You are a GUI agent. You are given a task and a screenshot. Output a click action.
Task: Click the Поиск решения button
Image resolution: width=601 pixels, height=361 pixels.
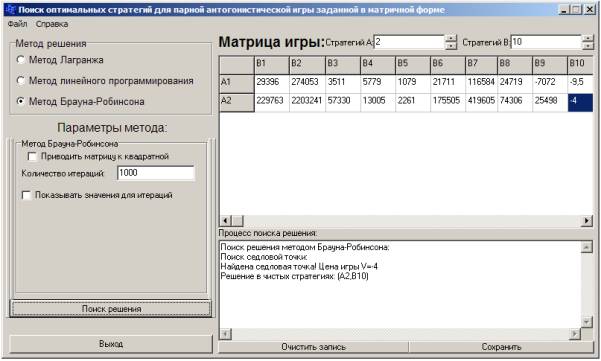point(111,309)
